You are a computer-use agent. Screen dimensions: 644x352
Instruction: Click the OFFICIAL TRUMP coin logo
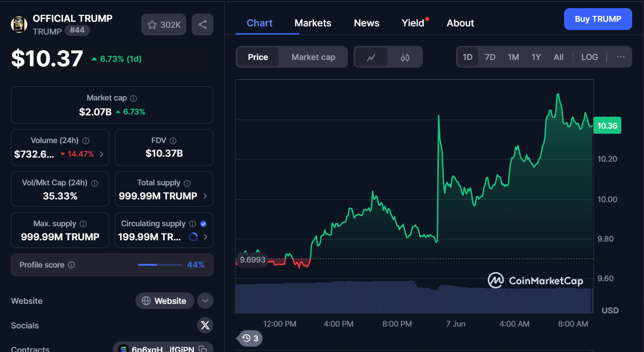[19, 25]
